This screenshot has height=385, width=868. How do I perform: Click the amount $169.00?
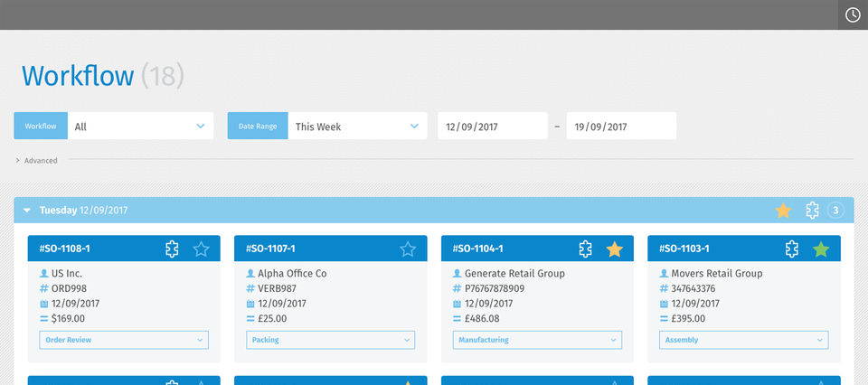68,319
